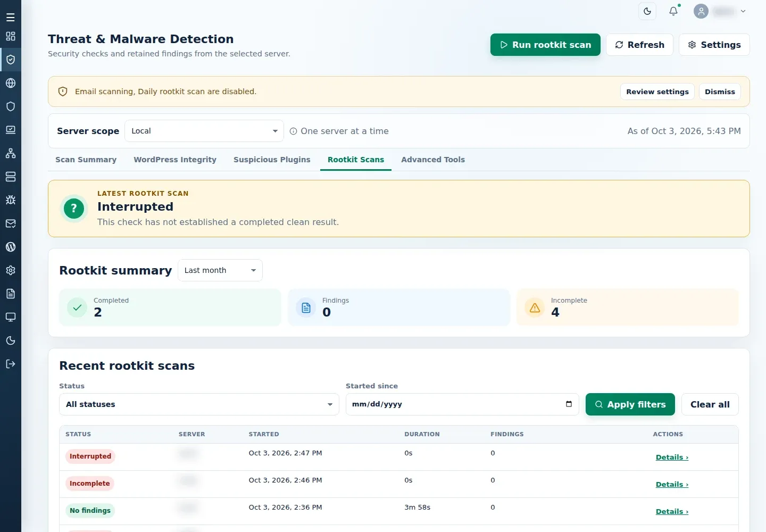The height and width of the screenshot is (532, 766).
Task: Switch to Scan Summary tab
Action: (x=86, y=160)
